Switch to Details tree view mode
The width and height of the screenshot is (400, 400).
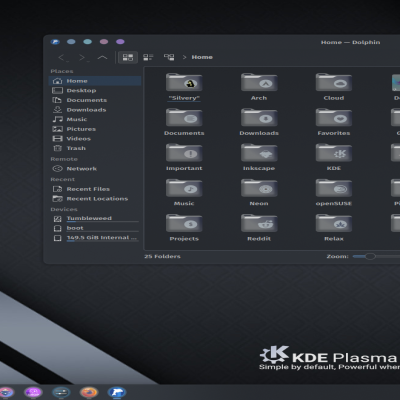point(169,57)
